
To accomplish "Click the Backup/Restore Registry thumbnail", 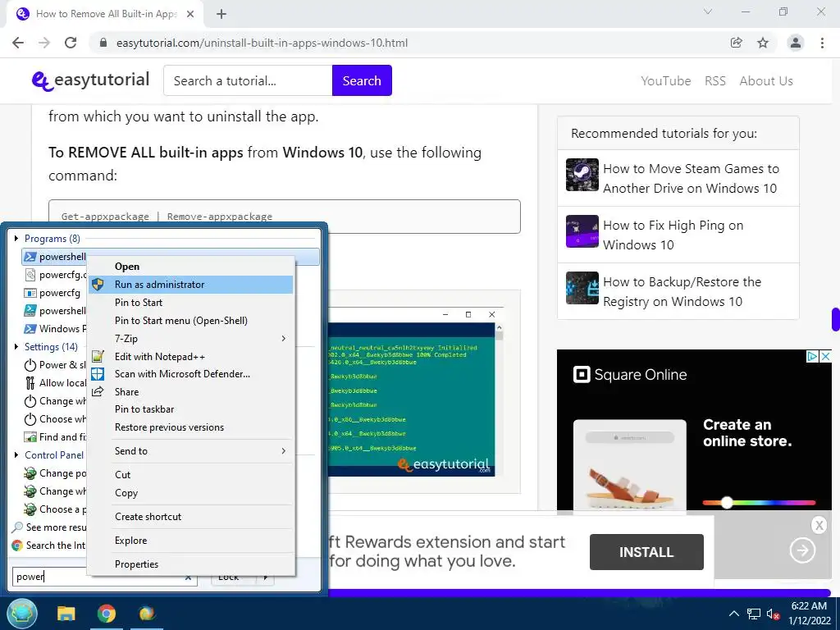I will click(x=582, y=288).
